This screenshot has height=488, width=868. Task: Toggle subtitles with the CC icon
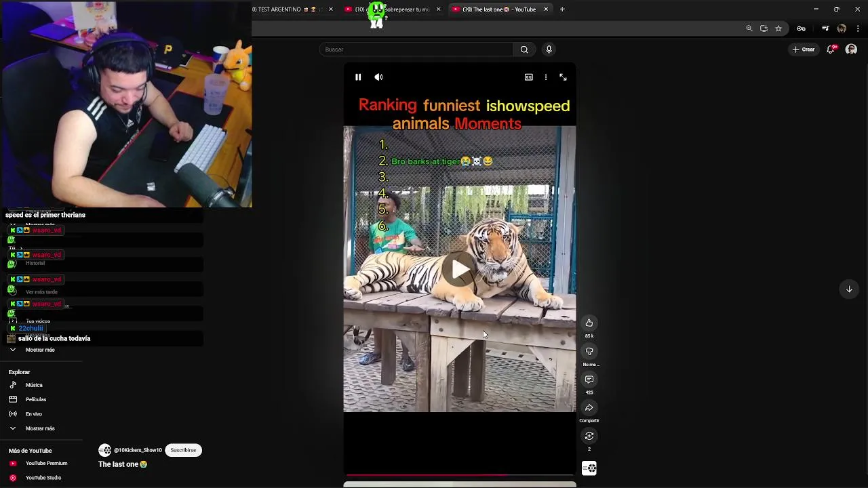point(529,77)
